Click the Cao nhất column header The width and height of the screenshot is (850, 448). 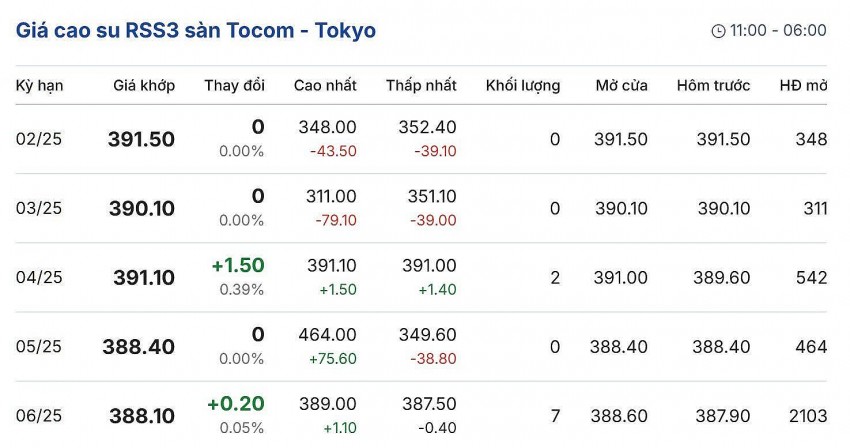325,86
